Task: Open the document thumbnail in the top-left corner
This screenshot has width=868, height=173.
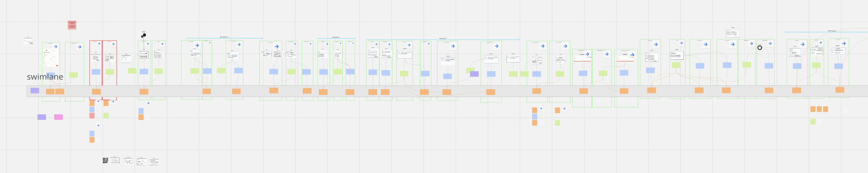Action: (x=28, y=41)
